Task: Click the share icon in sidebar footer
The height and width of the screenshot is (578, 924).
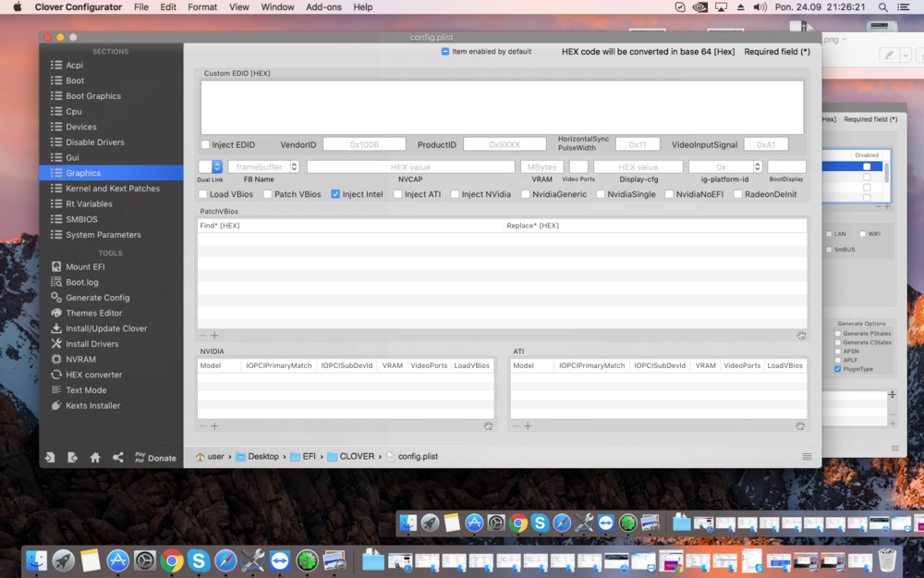Action: click(x=117, y=458)
